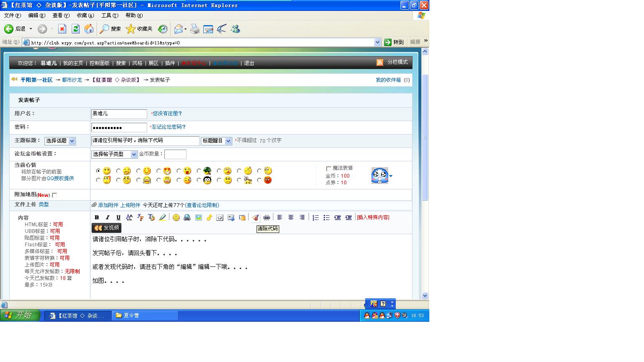The image size is (644, 362).
Task: Select the soldier helmet mood radio
Action: [x=199, y=171]
